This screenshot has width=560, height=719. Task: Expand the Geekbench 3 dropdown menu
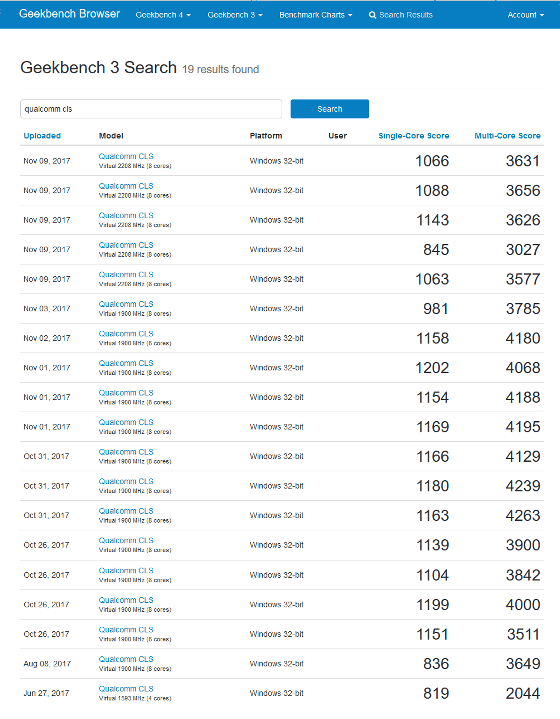coord(235,15)
